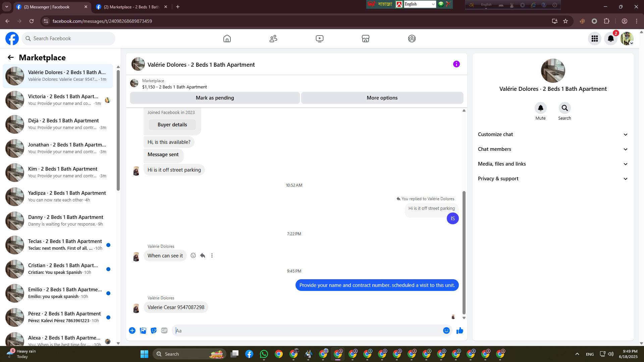View Buyer details
Screen dimensions: 644x362
tap(172, 125)
